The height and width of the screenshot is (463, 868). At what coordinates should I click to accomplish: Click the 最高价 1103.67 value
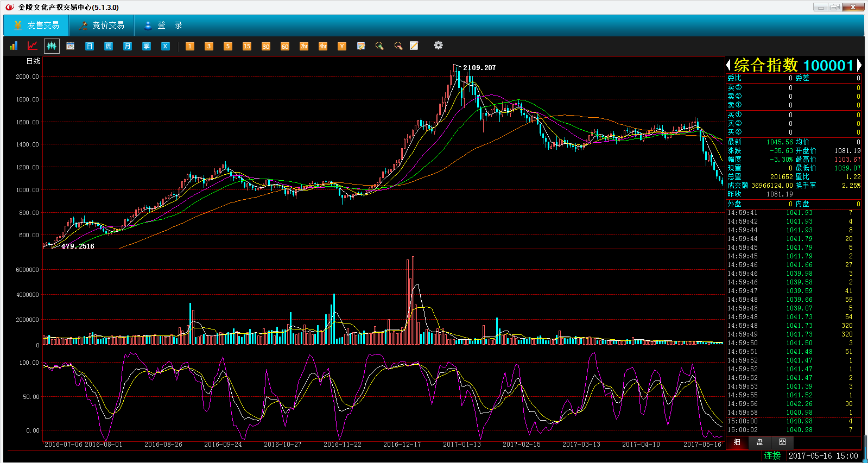pos(847,160)
